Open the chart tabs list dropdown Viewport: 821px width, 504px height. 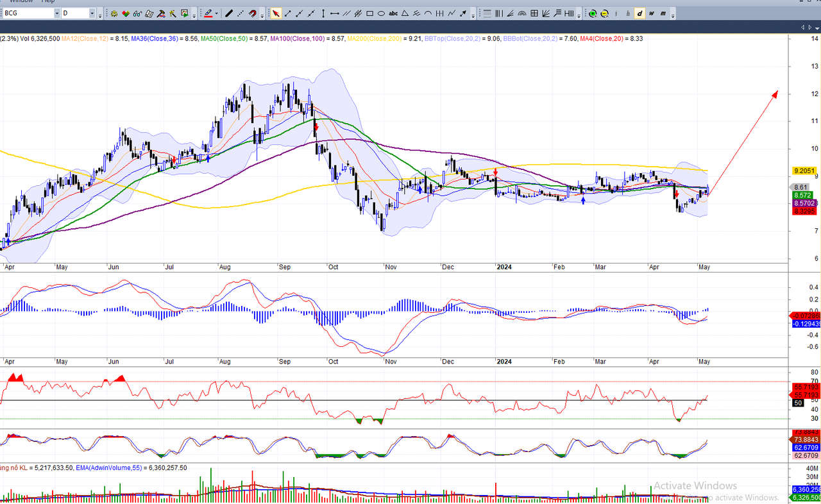point(817,27)
